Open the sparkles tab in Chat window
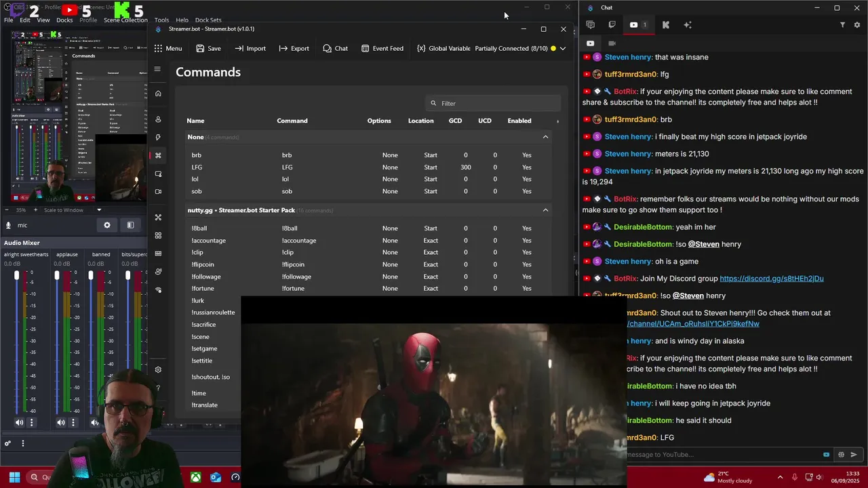868x488 pixels. [688, 25]
